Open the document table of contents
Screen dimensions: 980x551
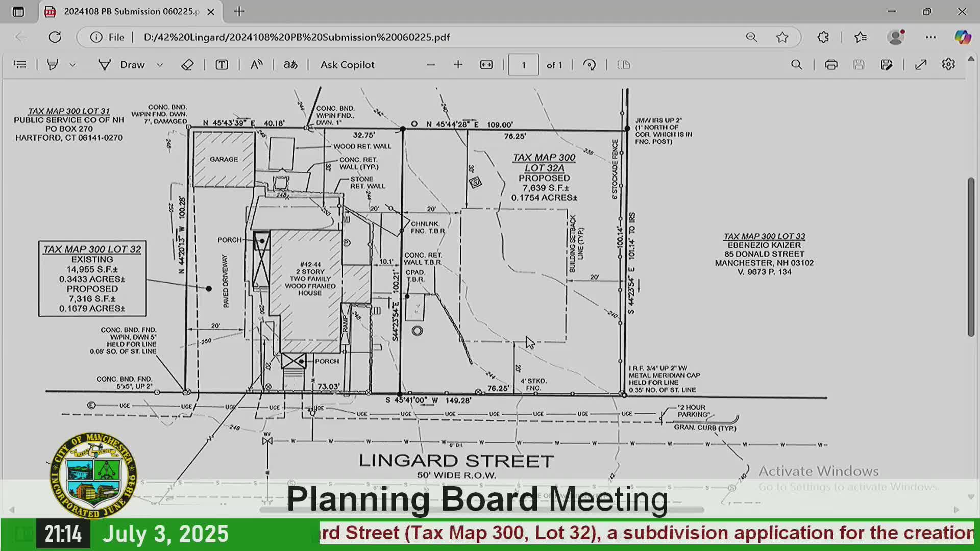(20, 64)
